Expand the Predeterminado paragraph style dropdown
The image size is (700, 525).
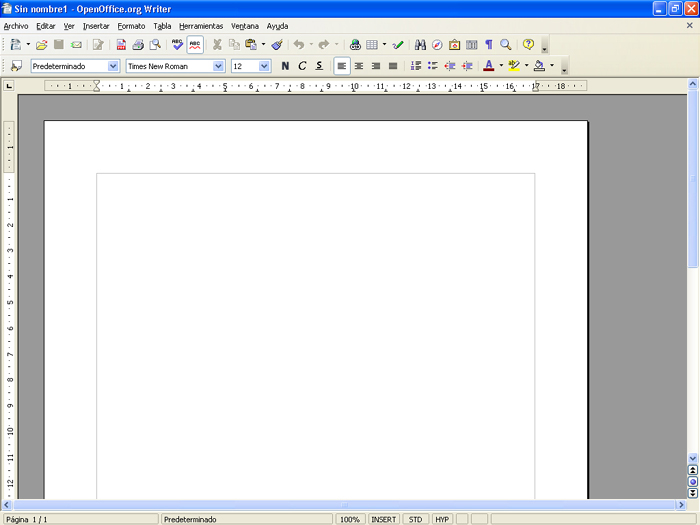113,66
